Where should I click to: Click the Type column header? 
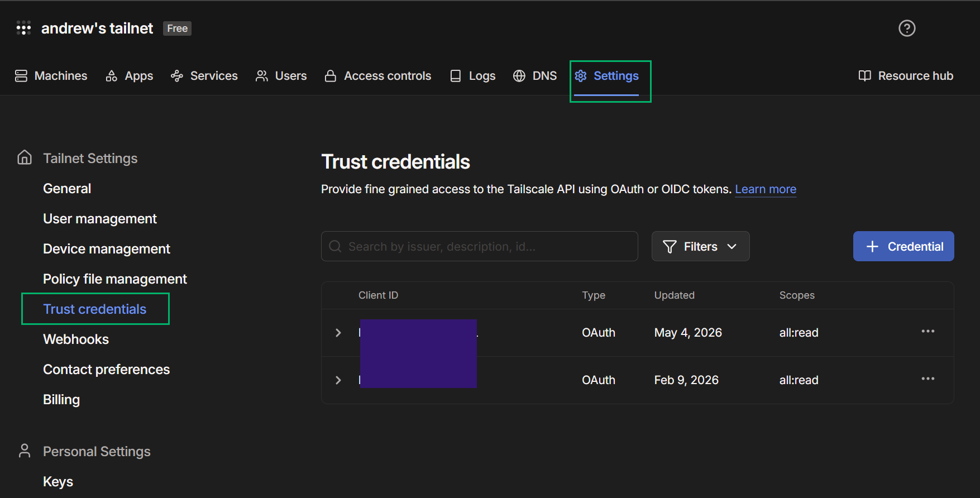click(x=594, y=295)
